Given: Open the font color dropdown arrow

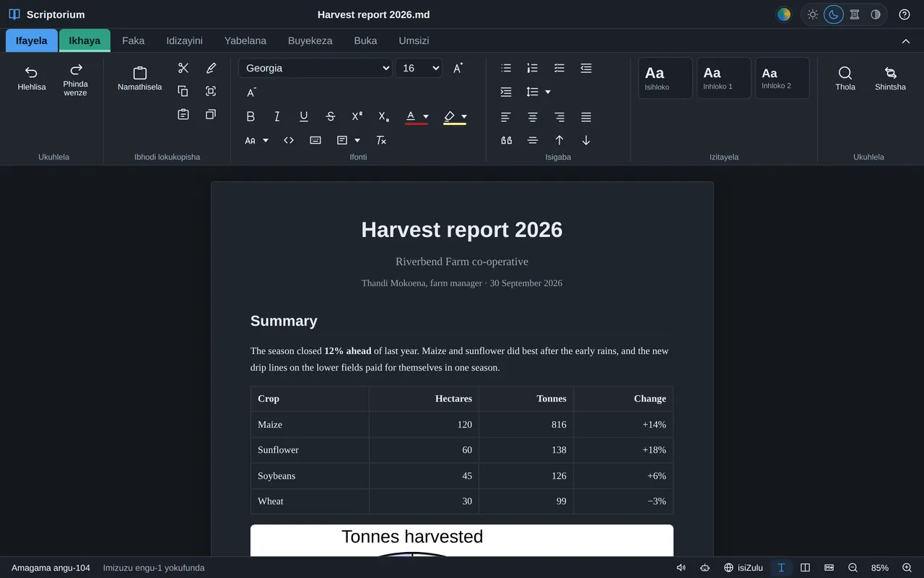Looking at the screenshot, I should click(x=426, y=116).
